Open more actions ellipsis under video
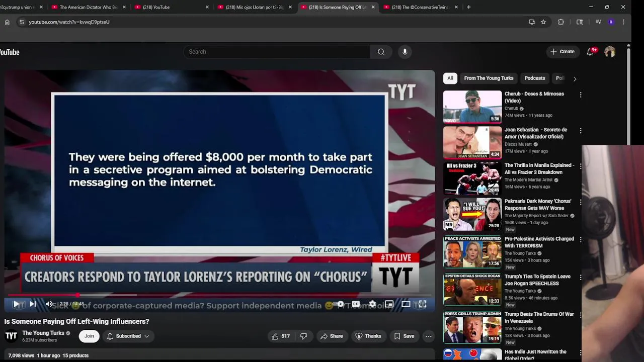Screen dimensions: 644x362 tap(429, 336)
